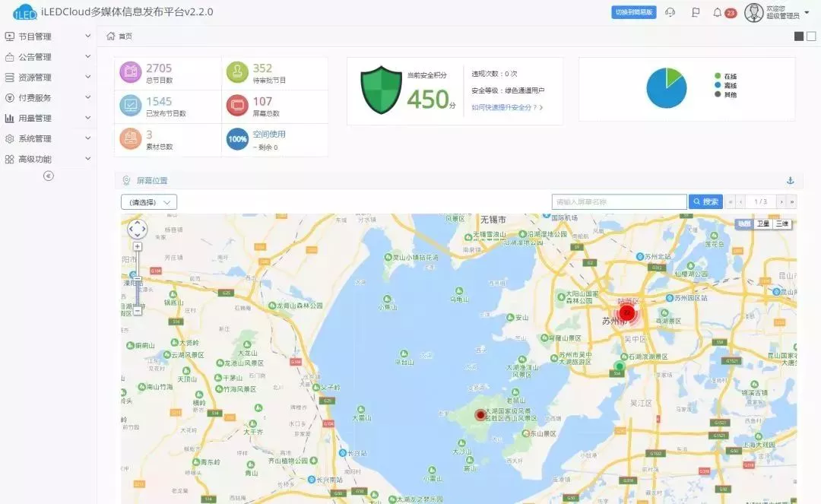The image size is (821, 504).
Task: Open the 节目管理 sidebar menu
Action: (35, 36)
